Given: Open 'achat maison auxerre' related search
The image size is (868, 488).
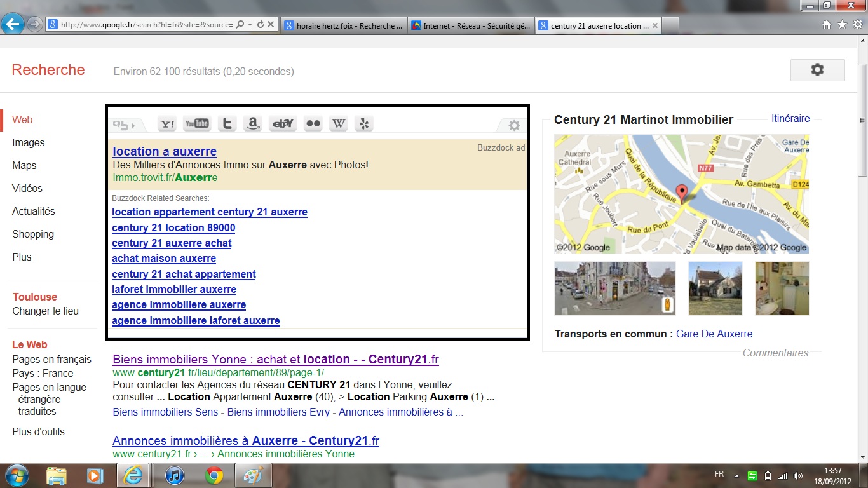Looking at the screenshot, I should (x=164, y=258).
